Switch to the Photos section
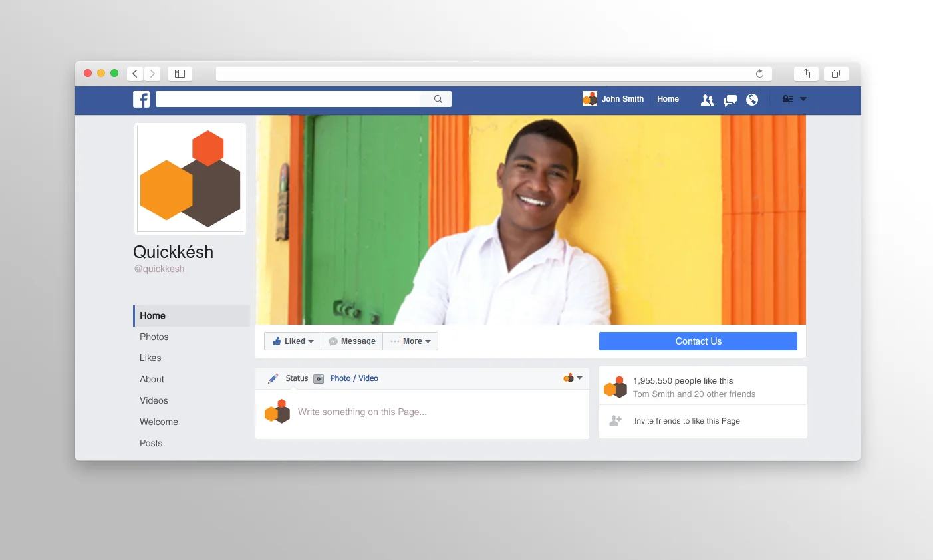This screenshot has height=560, width=933. 154,337
